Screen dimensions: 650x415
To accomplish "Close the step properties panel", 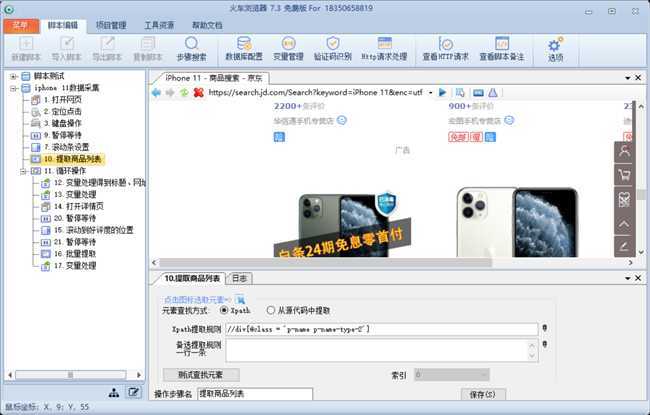I will click(x=638, y=278).
